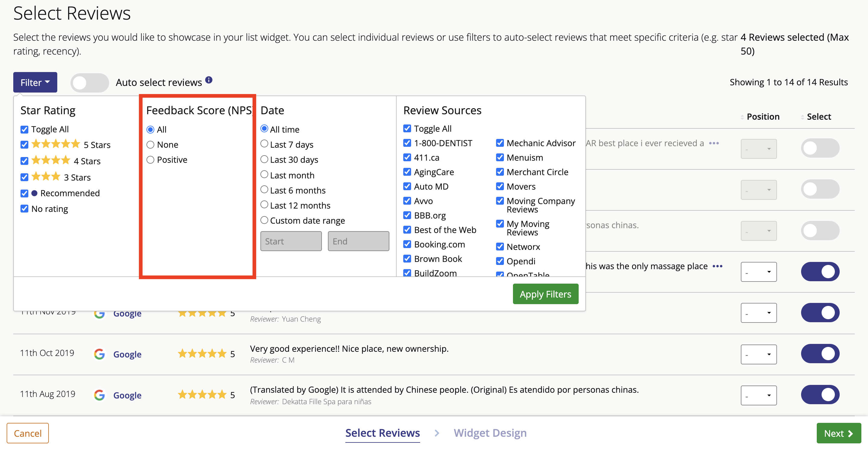Choose the Last 12 months date filter
868x450 pixels.
click(264, 205)
